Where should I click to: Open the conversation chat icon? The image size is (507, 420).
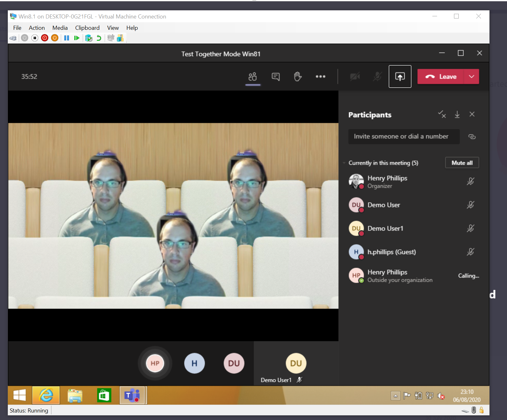coord(276,77)
